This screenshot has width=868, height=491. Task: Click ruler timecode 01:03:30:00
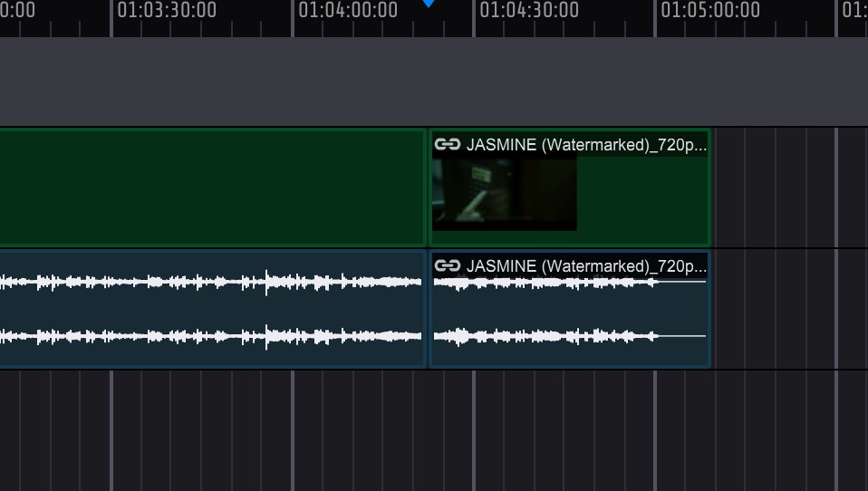point(167,10)
